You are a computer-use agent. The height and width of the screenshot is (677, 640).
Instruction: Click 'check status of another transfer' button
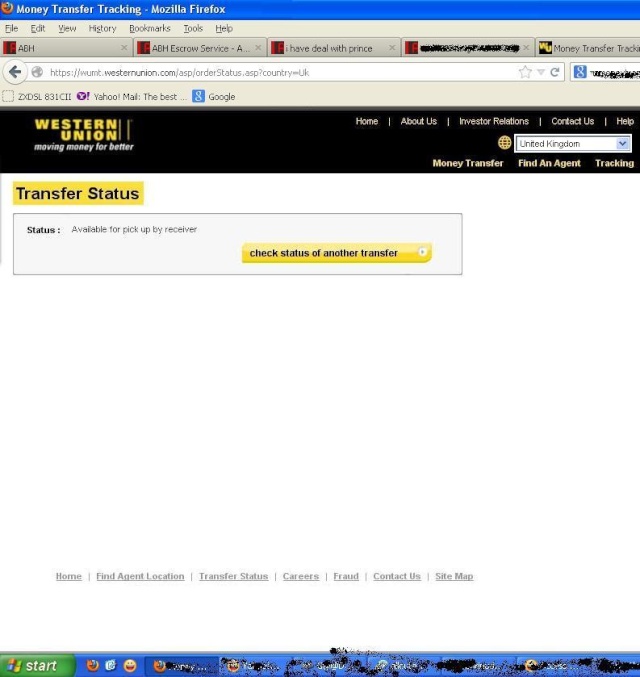coord(336,253)
